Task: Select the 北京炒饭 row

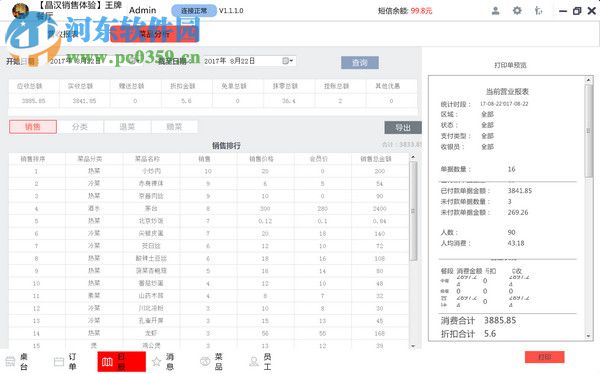Action: click(209, 221)
